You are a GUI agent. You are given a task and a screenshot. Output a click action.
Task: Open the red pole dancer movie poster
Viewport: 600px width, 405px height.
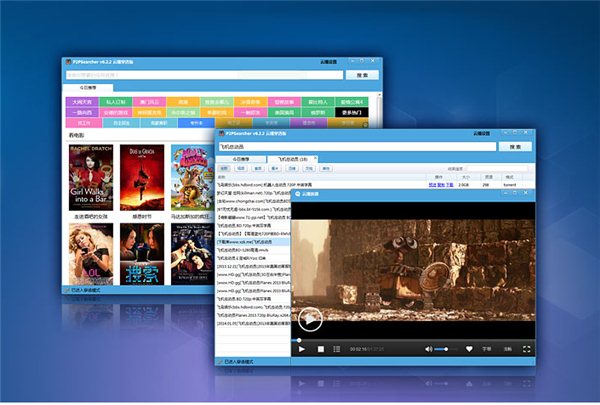tap(142, 177)
